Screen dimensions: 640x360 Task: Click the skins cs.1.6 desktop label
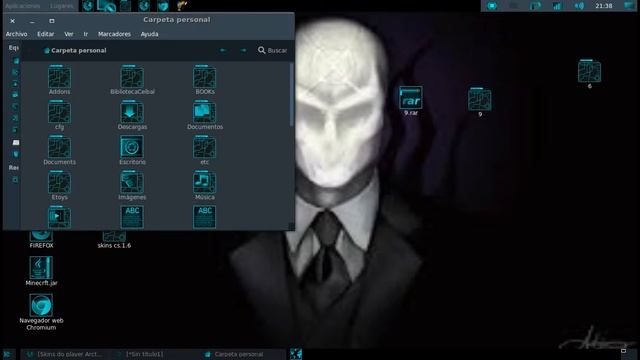114,246
